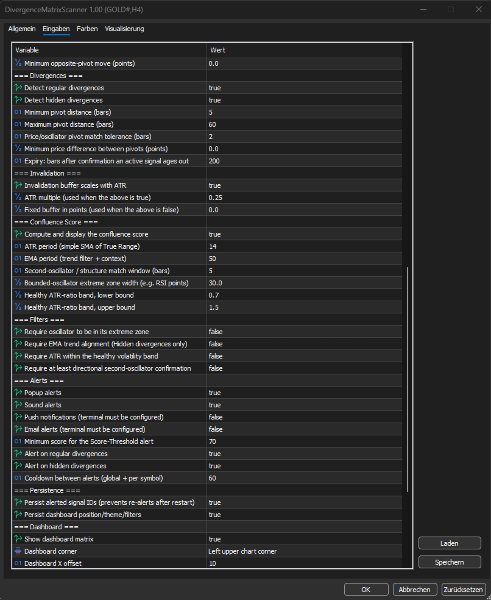
Task: Toggle the Detect hidden divergences true value
Action: [304, 100]
